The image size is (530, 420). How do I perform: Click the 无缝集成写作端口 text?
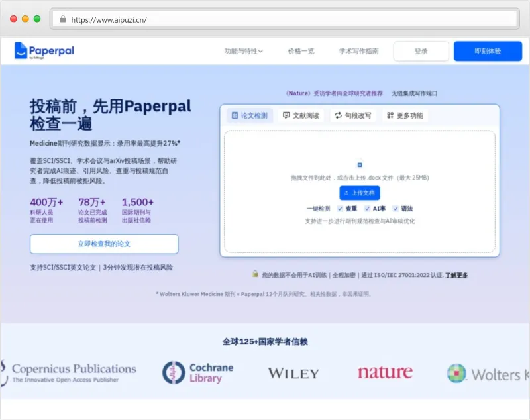pos(415,93)
